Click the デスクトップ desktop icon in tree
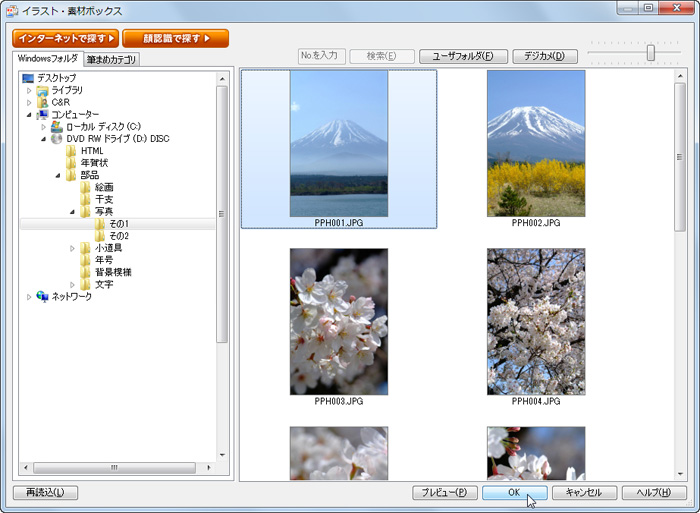700x513 pixels. pos(27,78)
